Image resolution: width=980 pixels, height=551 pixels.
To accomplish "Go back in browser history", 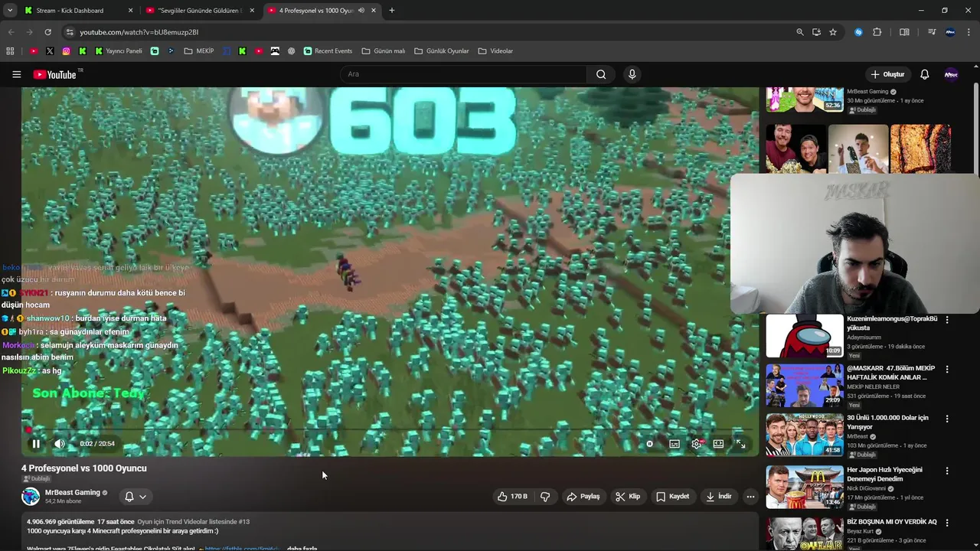I will [x=11, y=32].
